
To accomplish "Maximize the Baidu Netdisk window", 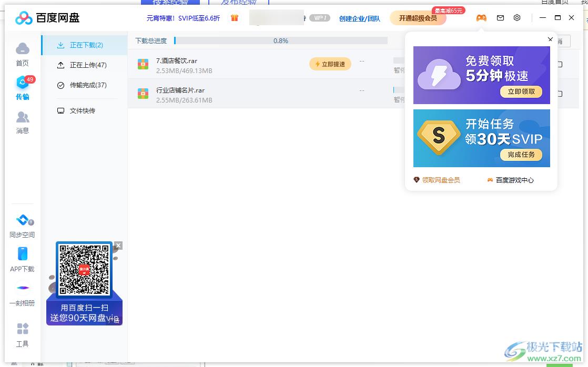I will point(557,18).
